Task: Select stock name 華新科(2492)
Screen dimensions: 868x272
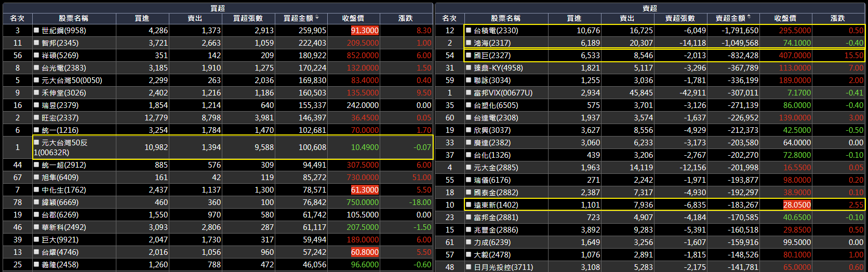Action: point(63,227)
